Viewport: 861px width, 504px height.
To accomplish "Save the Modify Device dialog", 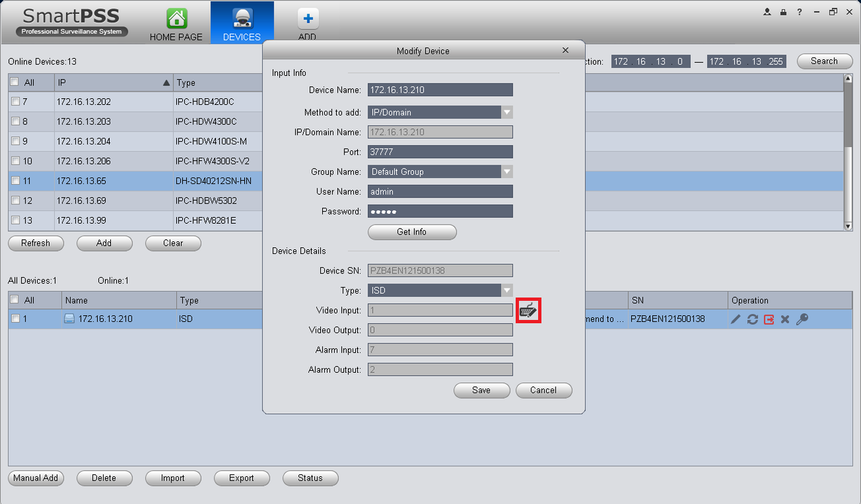I will click(x=481, y=390).
